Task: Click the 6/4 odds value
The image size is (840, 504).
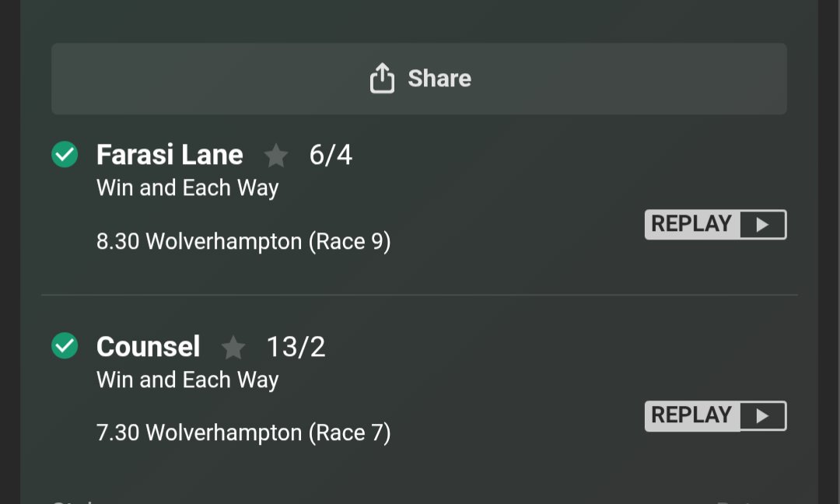Action: [x=331, y=156]
